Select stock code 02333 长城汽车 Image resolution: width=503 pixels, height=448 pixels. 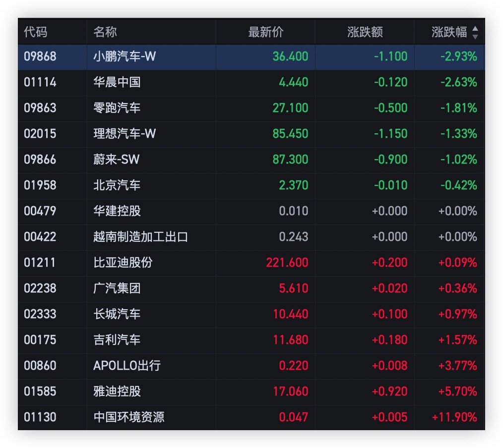point(40,314)
